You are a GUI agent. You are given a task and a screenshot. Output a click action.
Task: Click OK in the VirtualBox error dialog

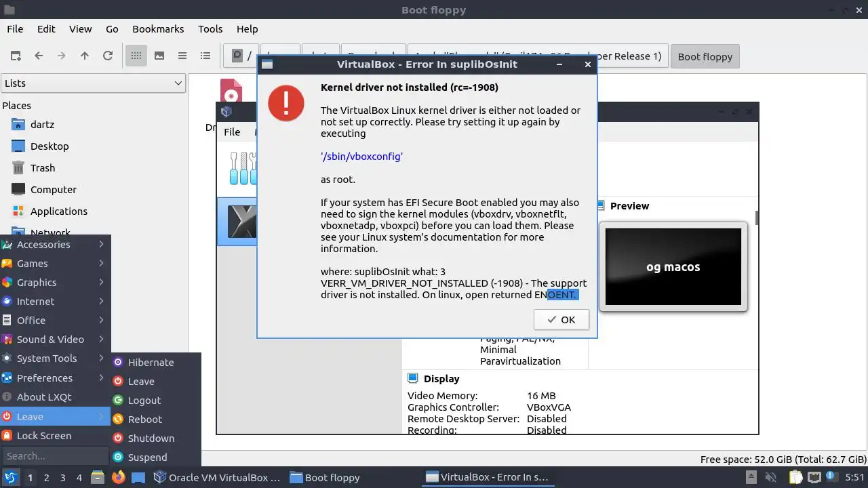point(561,320)
